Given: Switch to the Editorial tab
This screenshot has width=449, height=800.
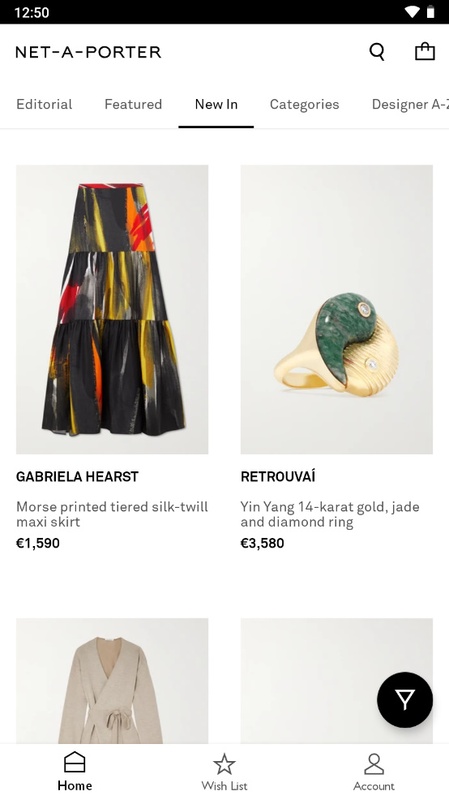Looking at the screenshot, I should pyautogui.click(x=44, y=104).
